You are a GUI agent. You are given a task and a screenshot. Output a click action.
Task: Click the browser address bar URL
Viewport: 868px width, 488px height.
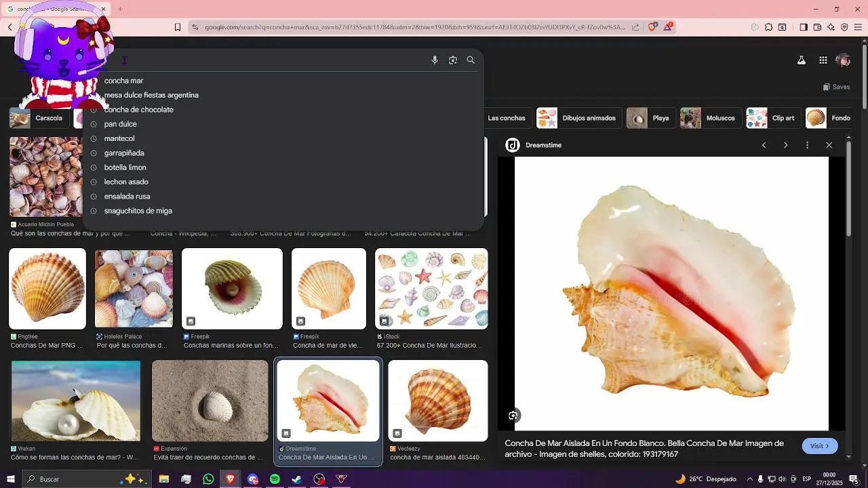click(415, 27)
